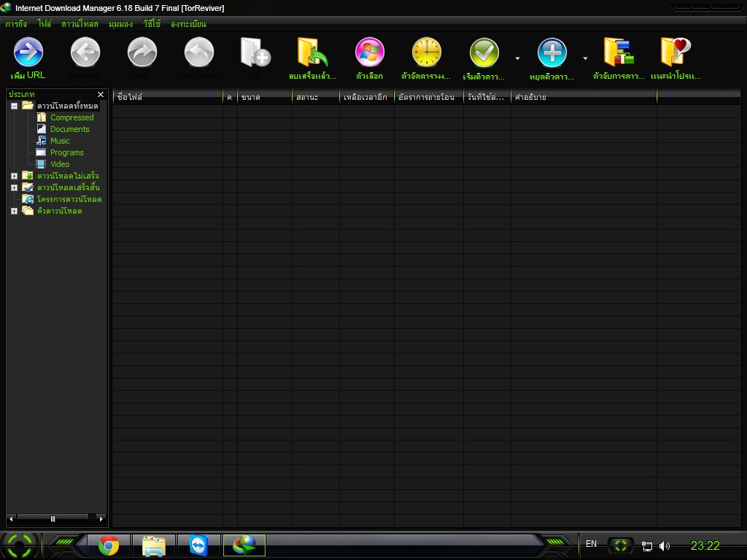Click the Internet Download Manager taskbar button

tap(244, 545)
